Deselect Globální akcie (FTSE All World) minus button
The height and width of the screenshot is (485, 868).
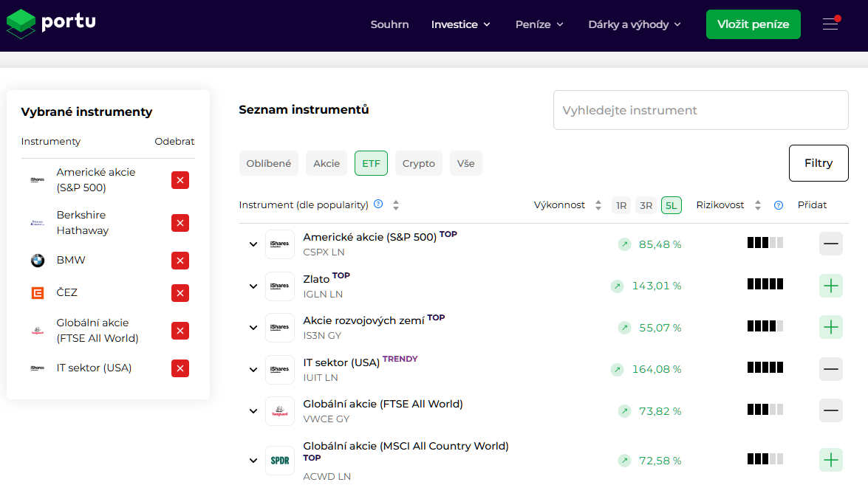click(x=830, y=411)
